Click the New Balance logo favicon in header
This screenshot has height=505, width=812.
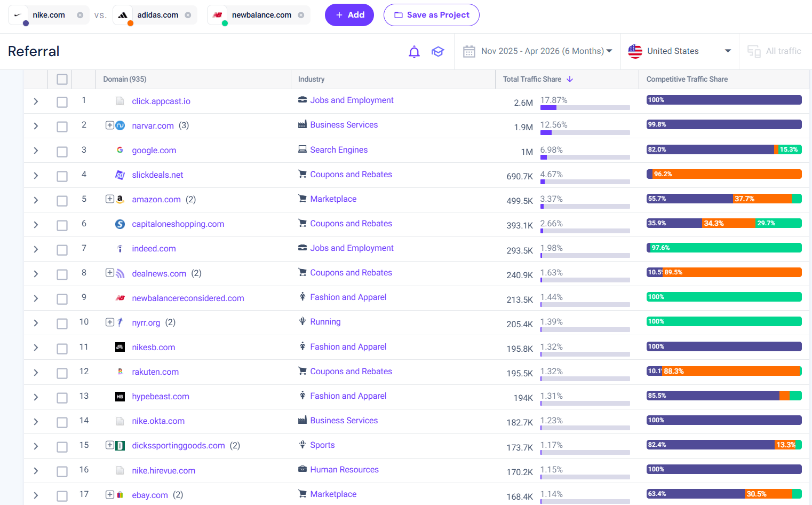(217, 15)
